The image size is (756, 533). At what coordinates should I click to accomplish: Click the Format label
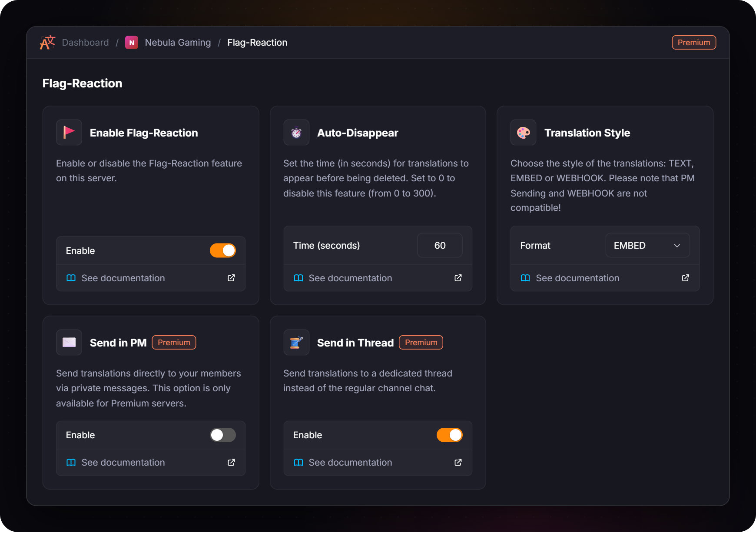pyautogui.click(x=535, y=245)
